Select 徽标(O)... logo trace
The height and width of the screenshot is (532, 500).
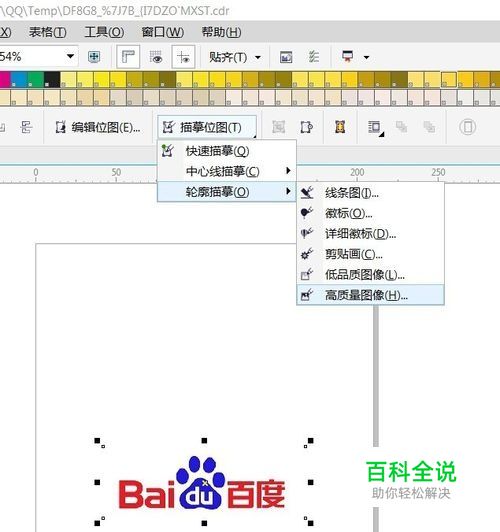pyautogui.click(x=370, y=213)
